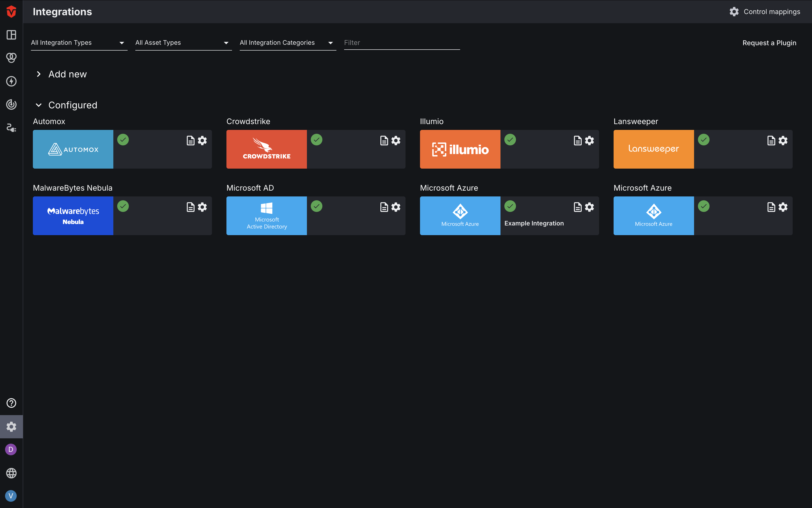Image resolution: width=812 pixels, height=508 pixels.
Task: Select the Illumio logo tile
Action: click(x=460, y=149)
